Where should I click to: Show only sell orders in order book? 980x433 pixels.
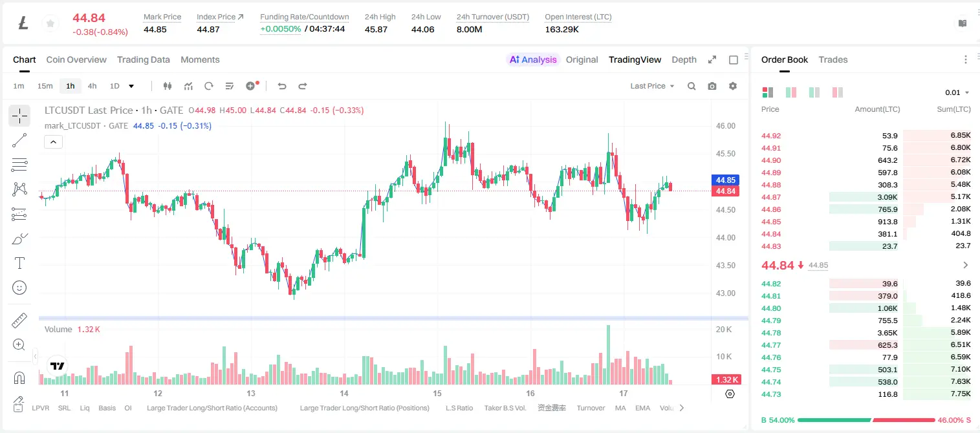838,92
